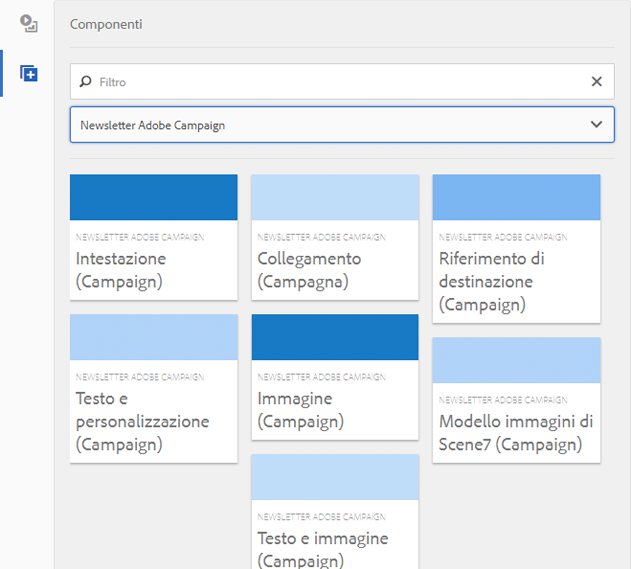631x569 pixels.
Task: Click the search magnifier icon
Action: tap(86, 82)
